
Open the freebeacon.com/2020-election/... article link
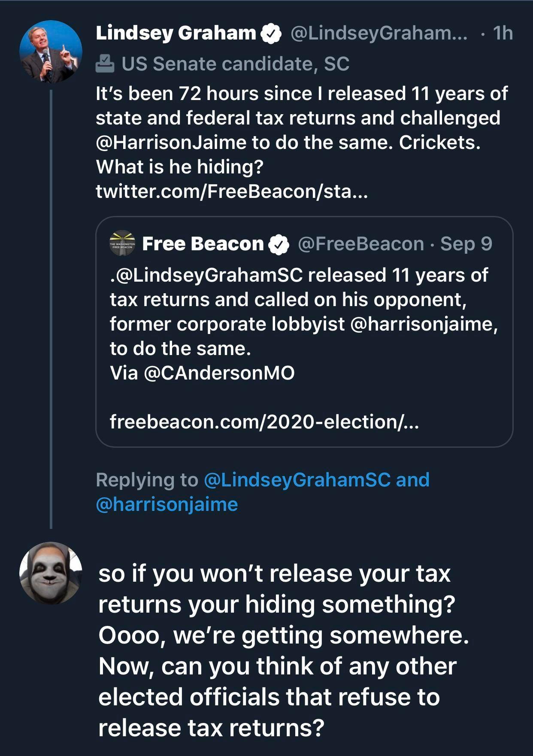pyautogui.click(x=264, y=422)
